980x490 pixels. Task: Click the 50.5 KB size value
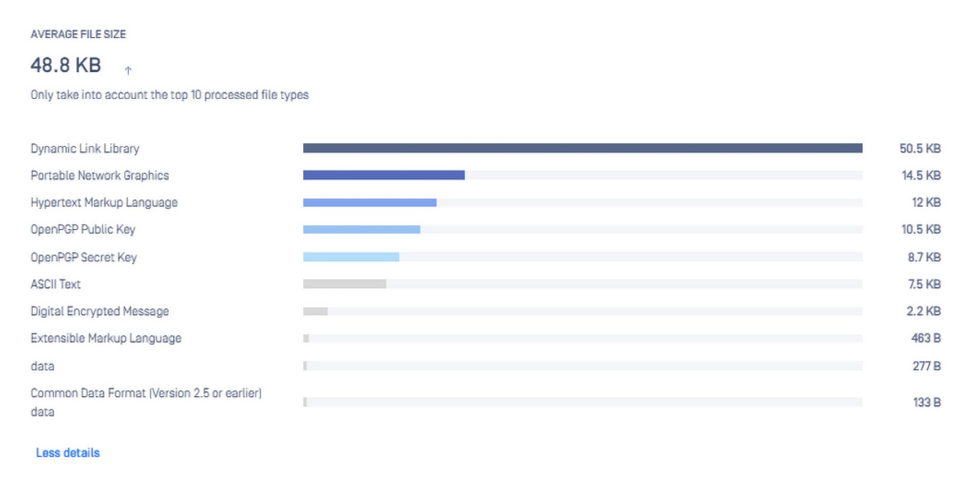pyautogui.click(x=920, y=148)
